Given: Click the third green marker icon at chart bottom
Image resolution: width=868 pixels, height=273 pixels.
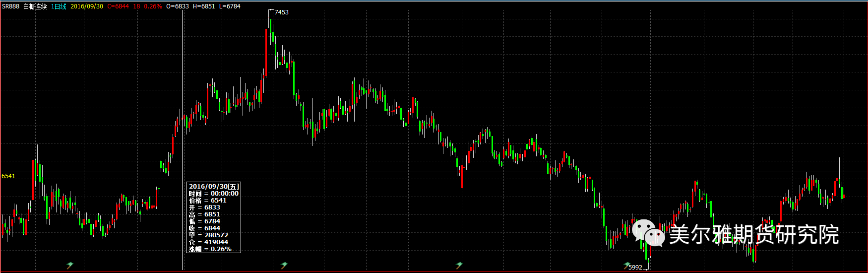Looking at the screenshot, I should click(x=459, y=266).
